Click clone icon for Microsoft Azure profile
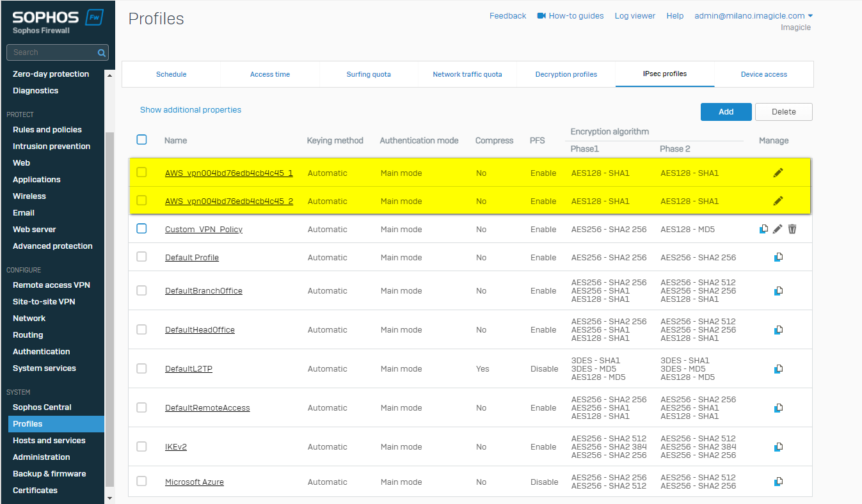862x504 pixels. pyautogui.click(x=778, y=482)
